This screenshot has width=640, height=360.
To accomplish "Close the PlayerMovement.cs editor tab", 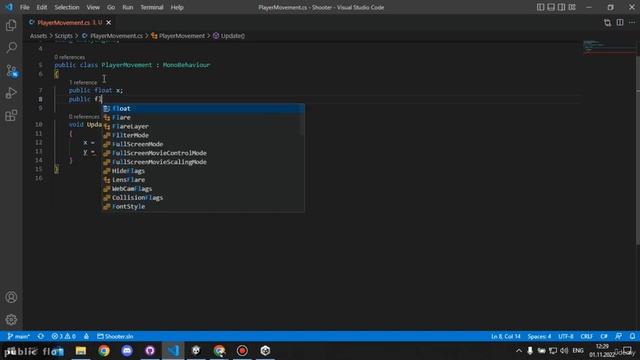I will [x=109, y=23].
